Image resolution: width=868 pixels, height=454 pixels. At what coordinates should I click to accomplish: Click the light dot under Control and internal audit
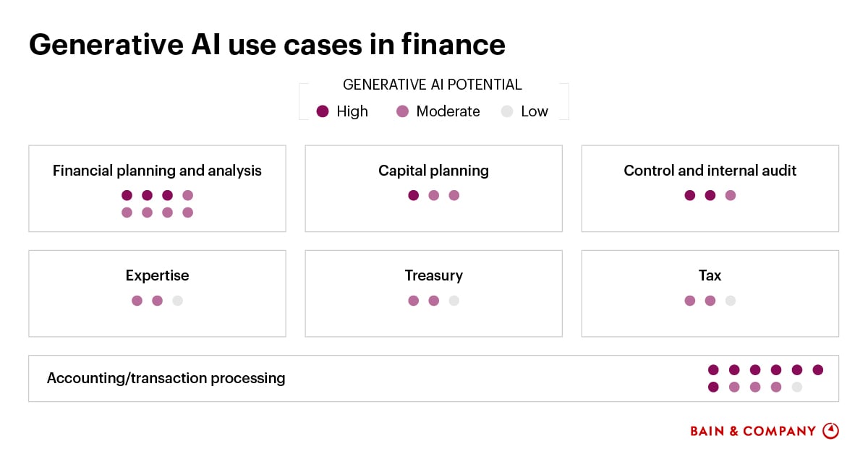(x=731, y=195)
